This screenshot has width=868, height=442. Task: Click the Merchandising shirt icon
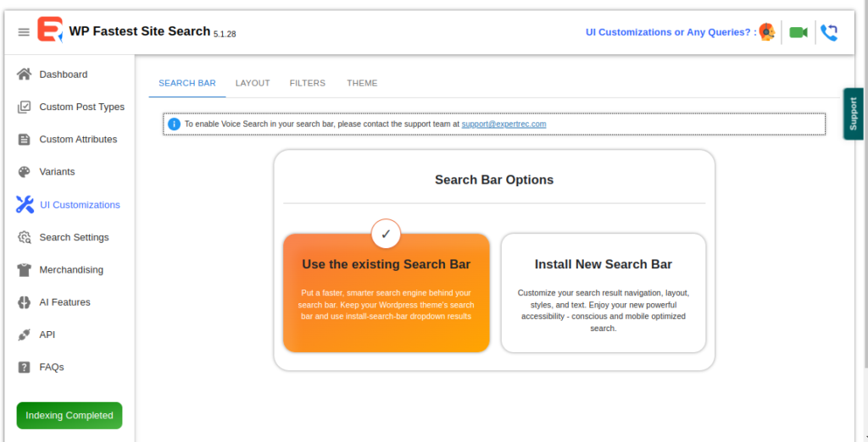tap(24, 270)
